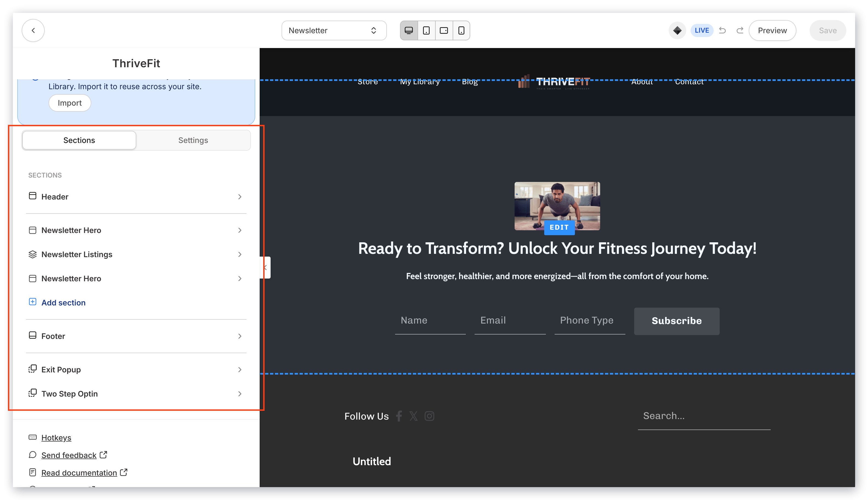Open the Newsletter page dropdown

[x=334, y=30]
